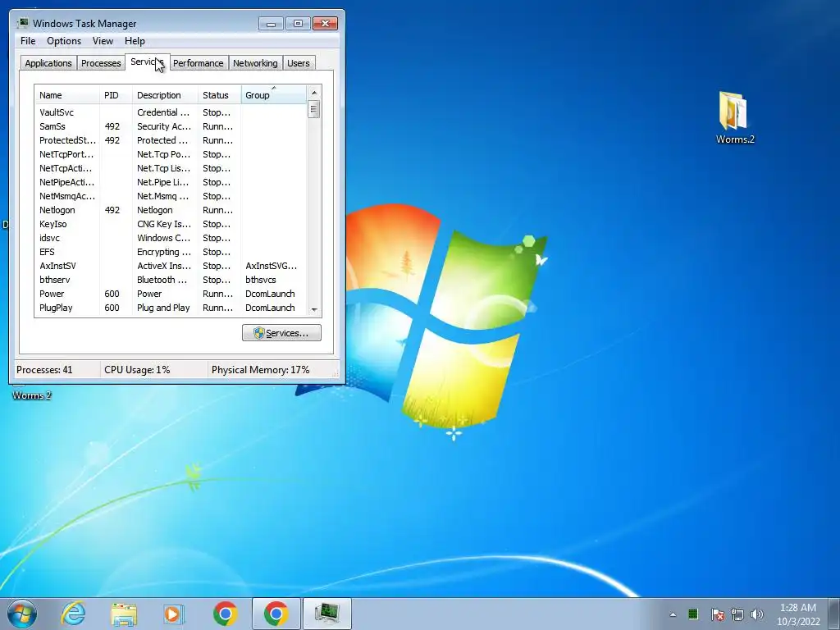Click the Task Manager title bar icon

click(x=22, y=23)
